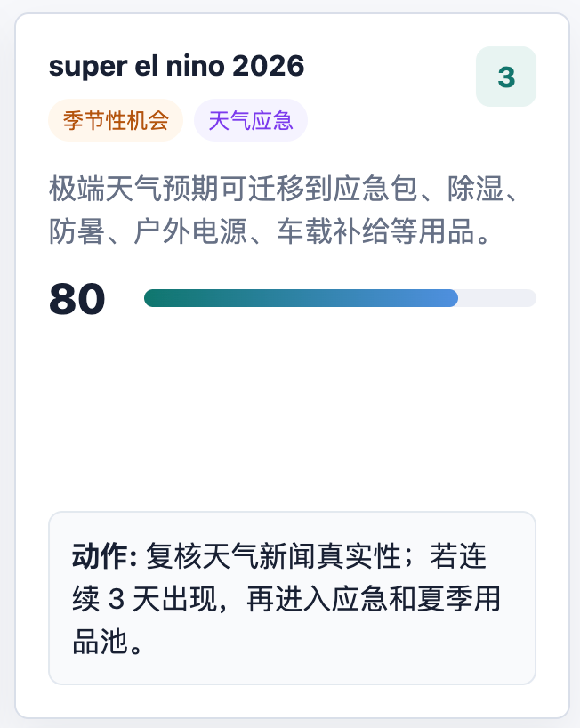Select the purple 天气应急 tag

pos(251,120)
